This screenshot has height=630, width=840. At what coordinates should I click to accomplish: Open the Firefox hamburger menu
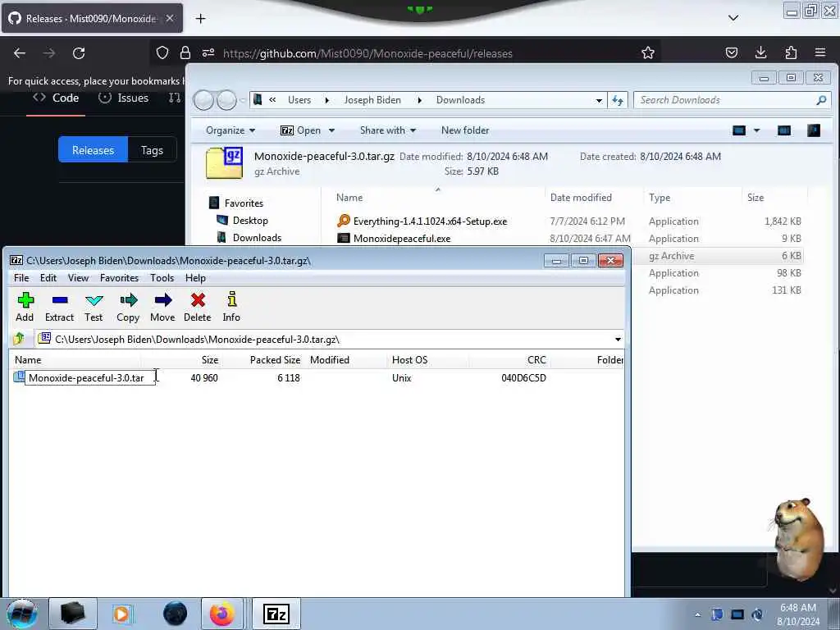coord(820,52)
